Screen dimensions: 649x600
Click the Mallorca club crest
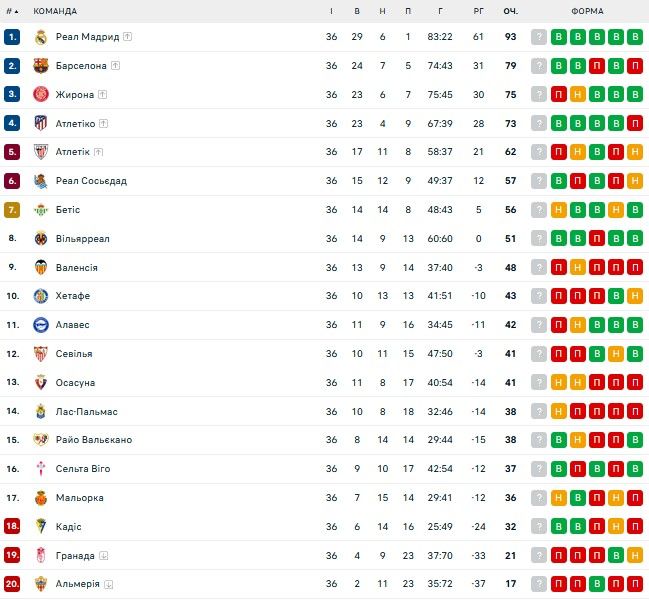pyautogui.click(x=41, y=498)
